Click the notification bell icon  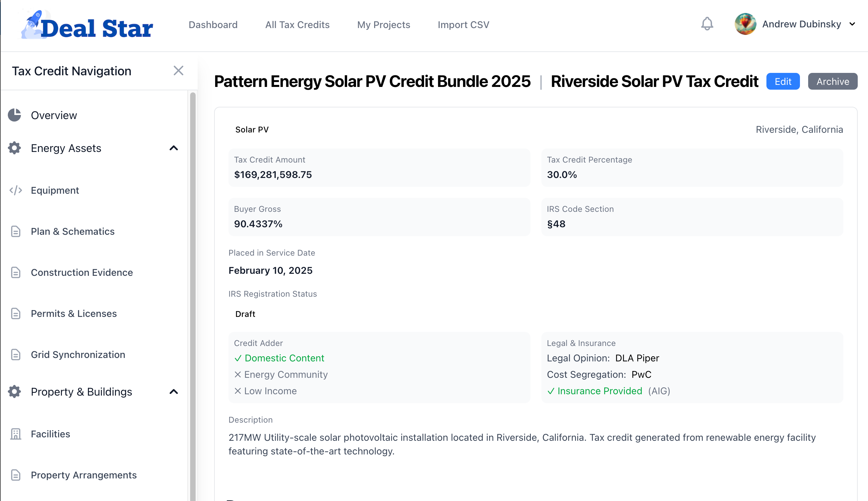pyautogui.click(x=707, y=24)
